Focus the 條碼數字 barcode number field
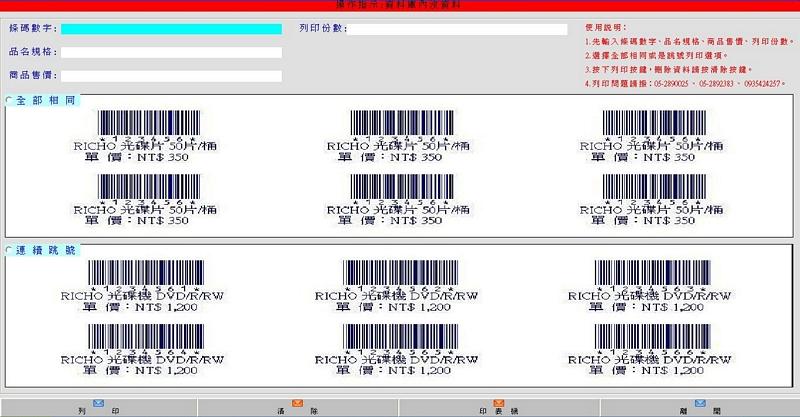This screenshot has height=417, width=800. 171,29
